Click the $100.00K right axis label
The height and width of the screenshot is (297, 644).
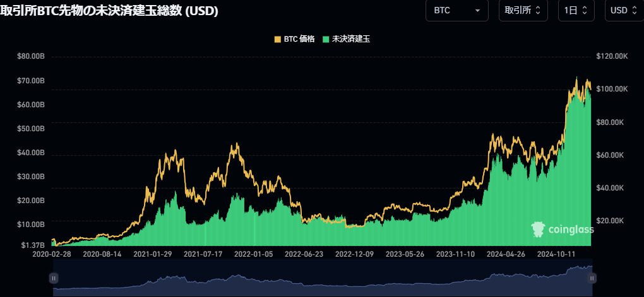click(x=612, y=89)
